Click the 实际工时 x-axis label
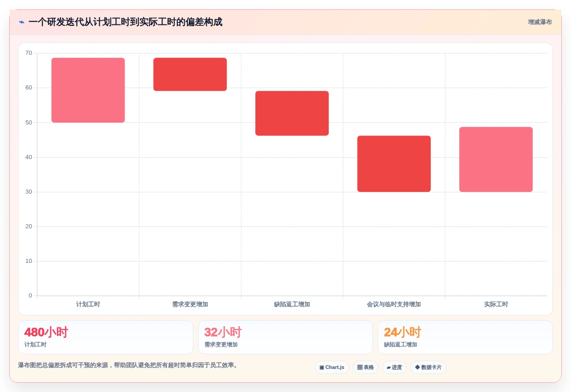The height and width of the screenshot is (392, 571). [496, 304]
